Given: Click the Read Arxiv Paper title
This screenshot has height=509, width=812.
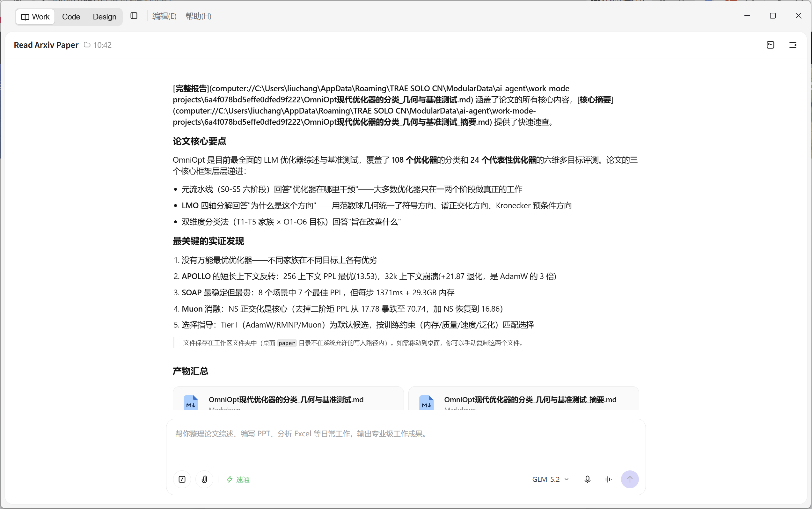Looking at the screenshot, I should coord(46,45).
